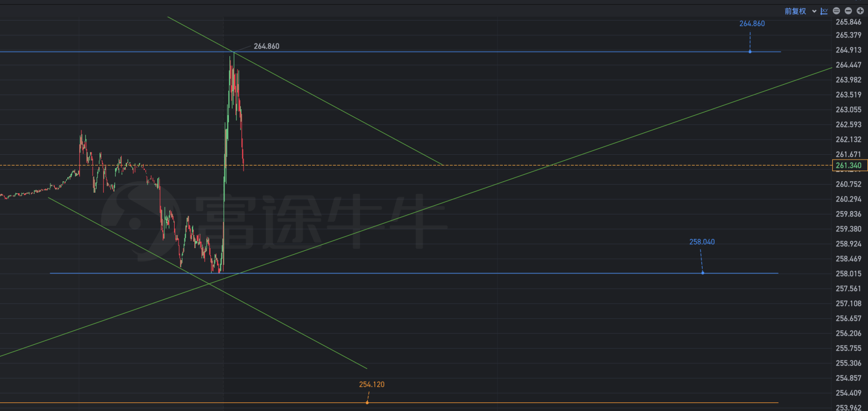
Task: Select the 264.860 blue price line label
Action: [752, 23]
